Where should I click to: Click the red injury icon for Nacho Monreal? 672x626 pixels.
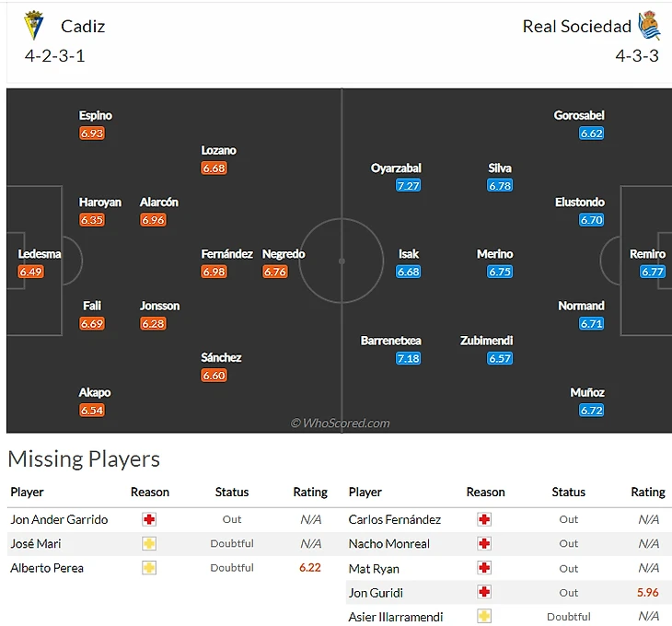pos(484,544)
